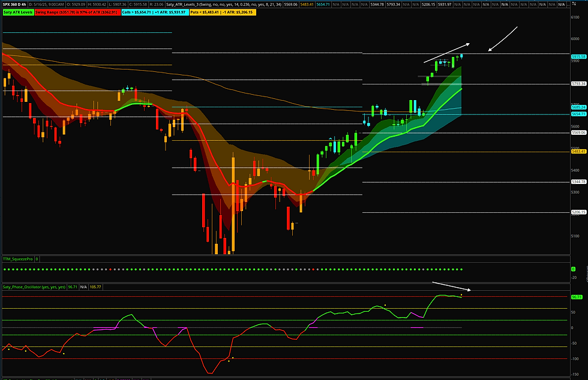This screenshot has height=380, width=588.
Task: Click the white 5569.06 price bubble on the axis
Action: click(x=578, y=132)
